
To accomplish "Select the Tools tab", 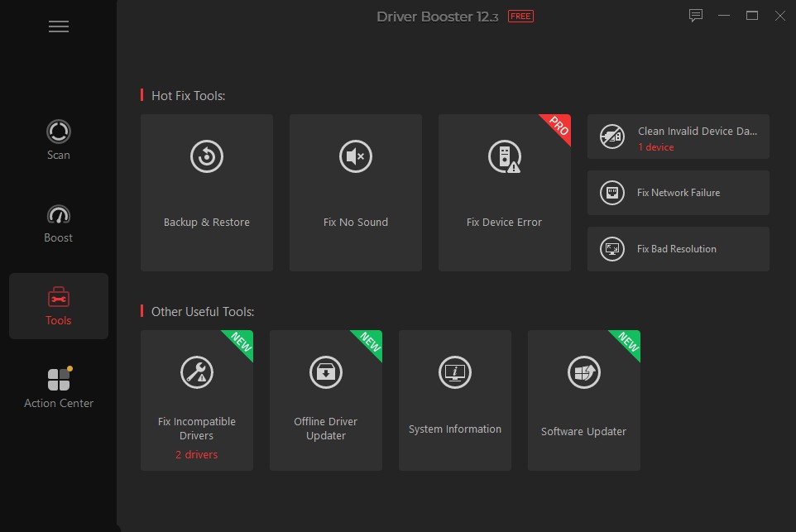I will (x=58, y=306).
